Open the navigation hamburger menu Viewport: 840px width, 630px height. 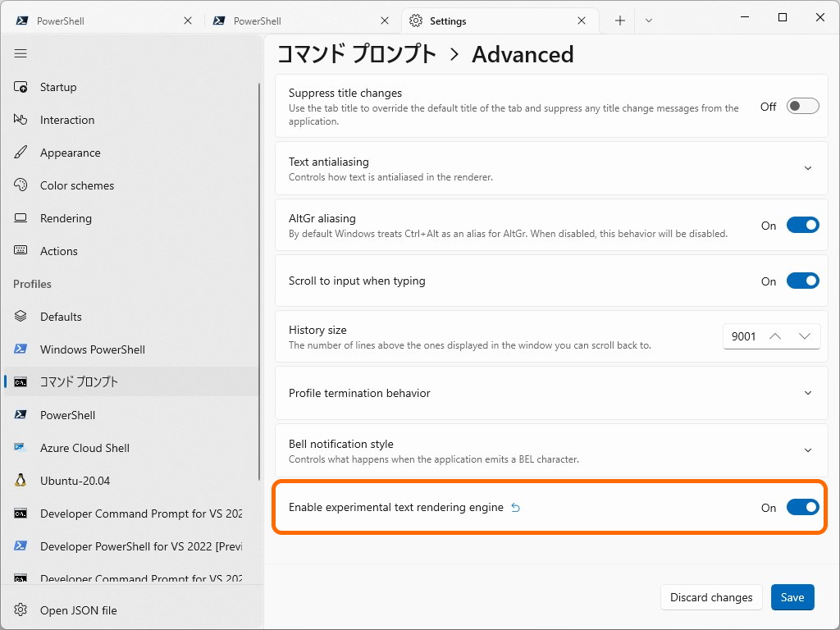20,52
